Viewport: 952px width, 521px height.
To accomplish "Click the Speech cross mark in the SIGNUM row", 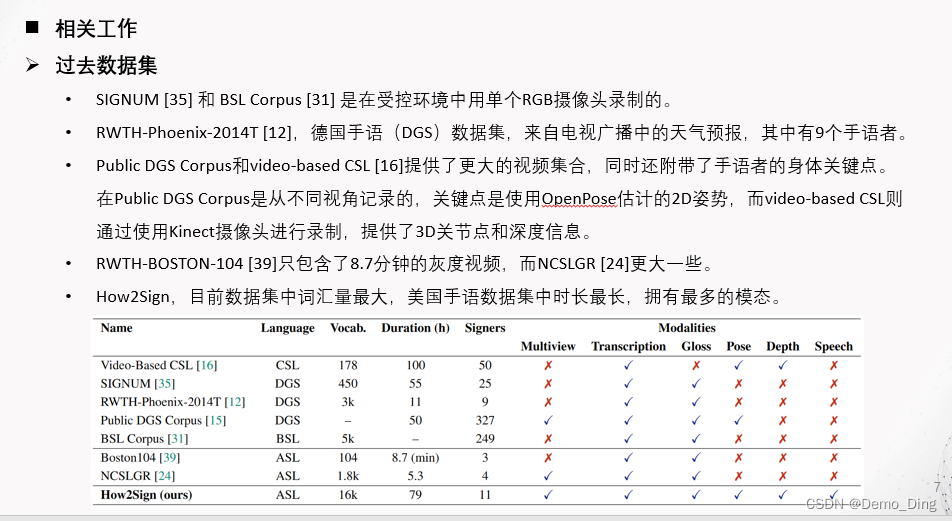I will (x=834, y=384).
